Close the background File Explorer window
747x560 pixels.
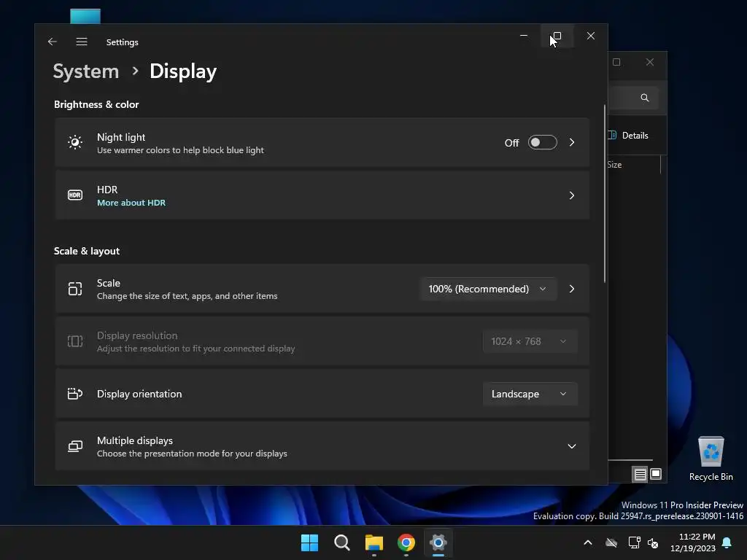click(x=650, y=63)
